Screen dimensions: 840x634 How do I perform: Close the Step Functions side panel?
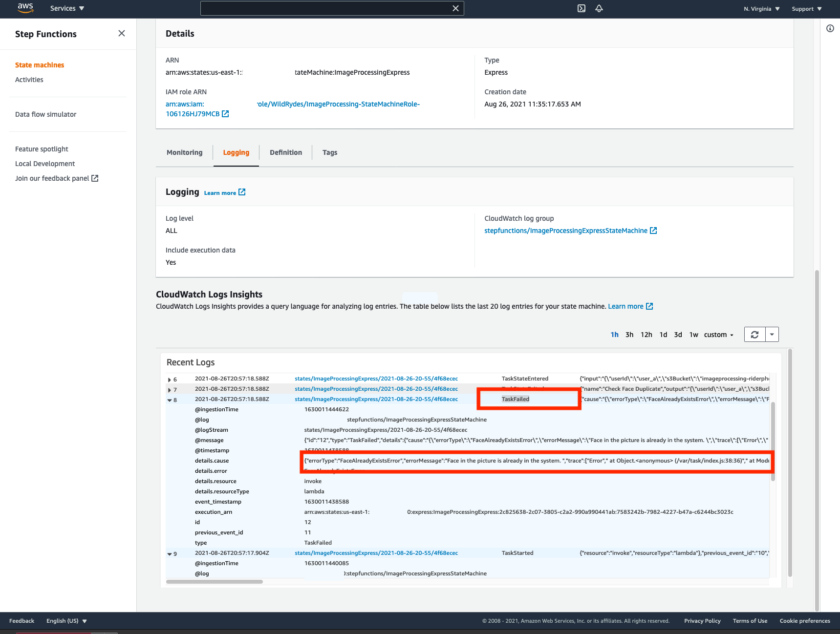point(122,33)
